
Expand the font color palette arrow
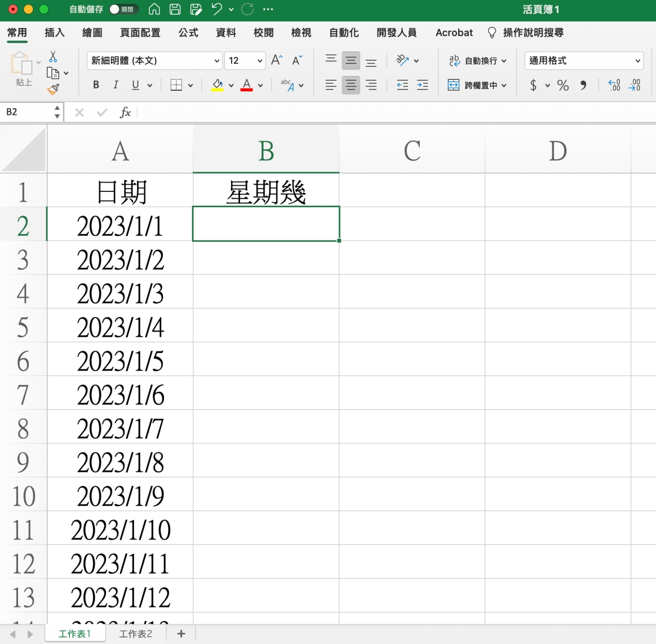coord(260,85)
